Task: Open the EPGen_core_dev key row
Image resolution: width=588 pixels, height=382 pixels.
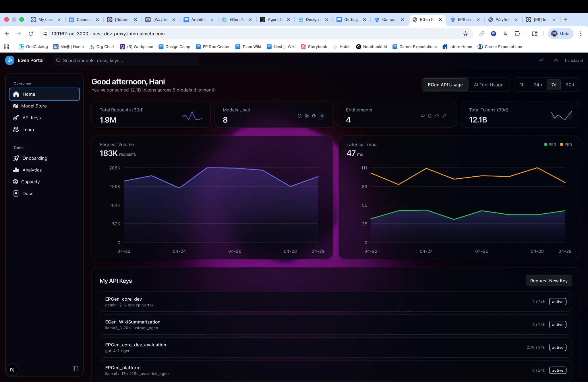Action: click(336, 302)
